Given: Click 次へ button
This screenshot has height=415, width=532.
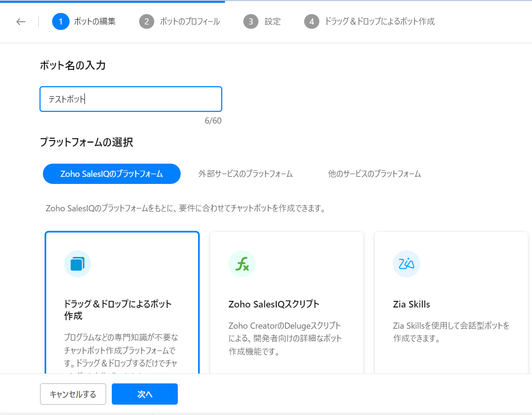Looking at the screenshot, I should tap(144, 394).
